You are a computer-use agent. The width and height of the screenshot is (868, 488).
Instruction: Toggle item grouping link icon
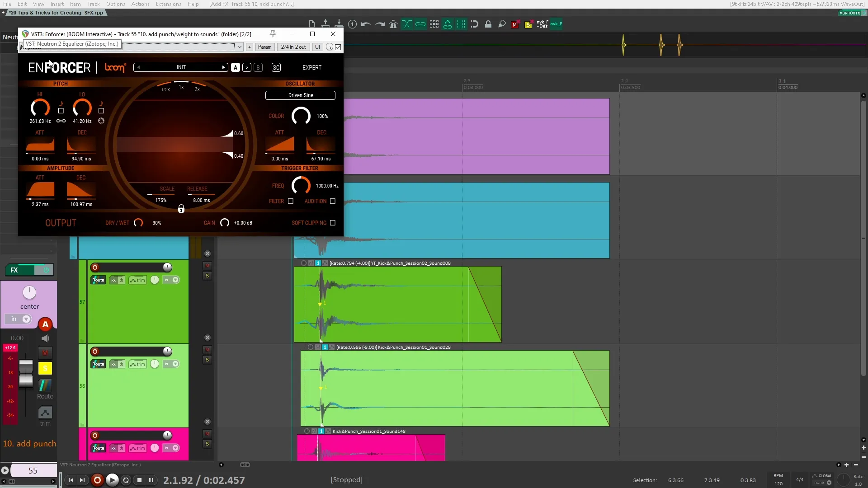420,24
